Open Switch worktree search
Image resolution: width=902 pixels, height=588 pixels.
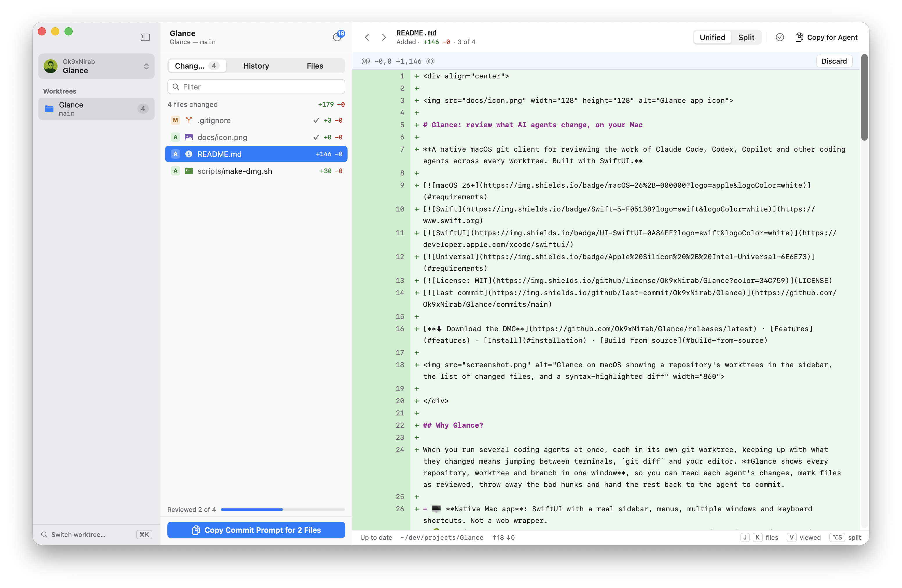(x=96, y=535)
